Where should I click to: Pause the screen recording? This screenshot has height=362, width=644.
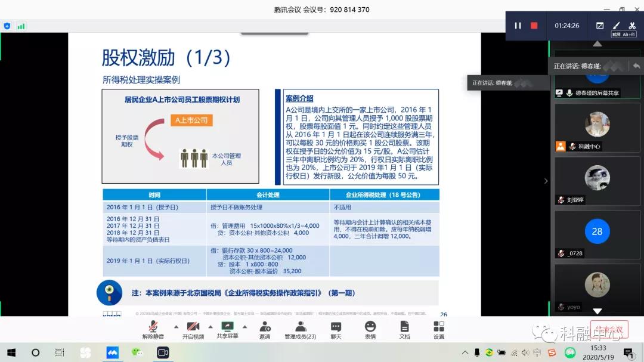coord(518,26)
